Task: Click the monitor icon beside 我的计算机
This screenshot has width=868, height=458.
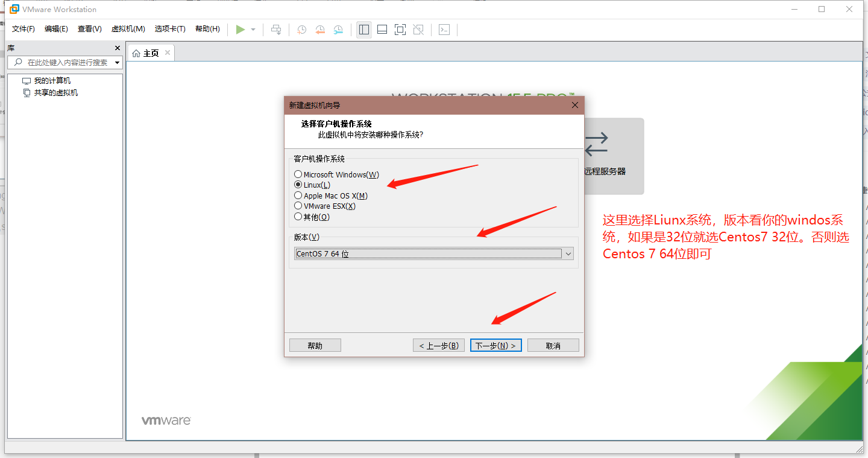Action: tap(27, 81)
